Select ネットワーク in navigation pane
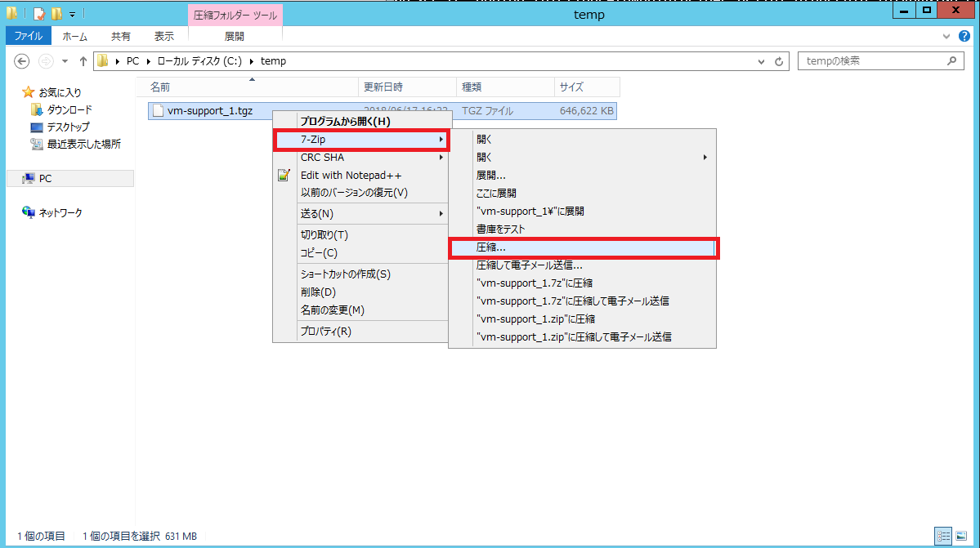This screenshot has height=548, width=980. [x=51, y=213]
